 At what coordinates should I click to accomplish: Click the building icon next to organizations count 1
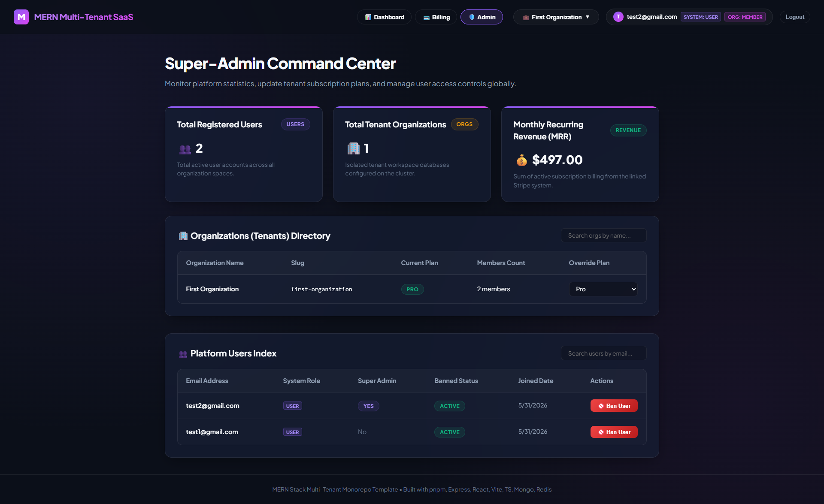click(x=353, y=148)
